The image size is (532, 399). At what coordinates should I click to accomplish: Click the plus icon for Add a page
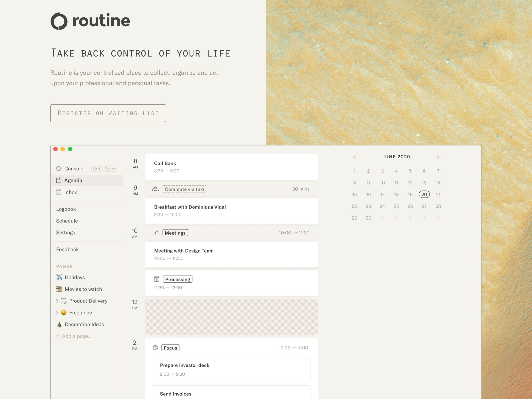(x=58, y=336)
